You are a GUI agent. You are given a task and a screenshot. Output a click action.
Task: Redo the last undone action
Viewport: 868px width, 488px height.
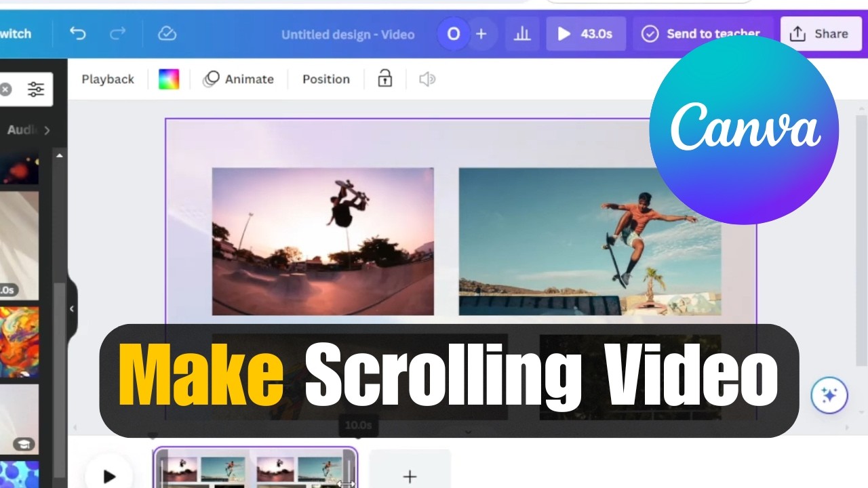pos(118,33)
